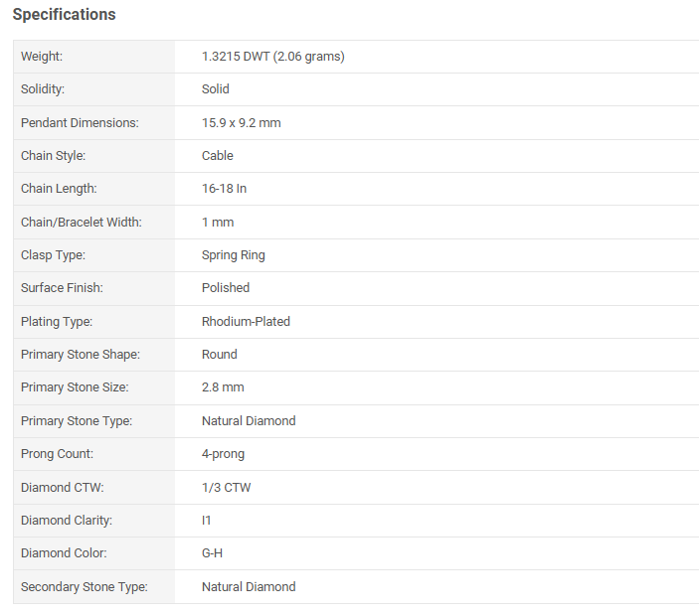Select the Chain/Bracelet Width label

click(x=82, y=223)
